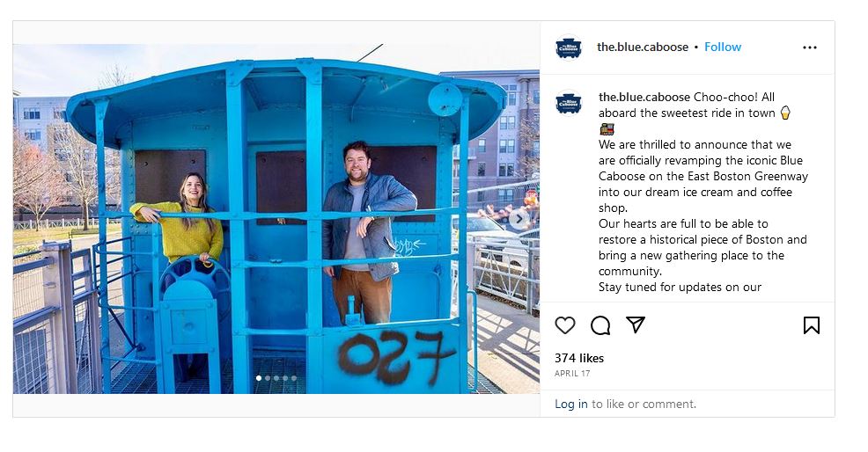Image resolution: width=868 pixels, height=452 pixels.
Task: Open comments with the speech bubble icon
Action: (600, 325)
